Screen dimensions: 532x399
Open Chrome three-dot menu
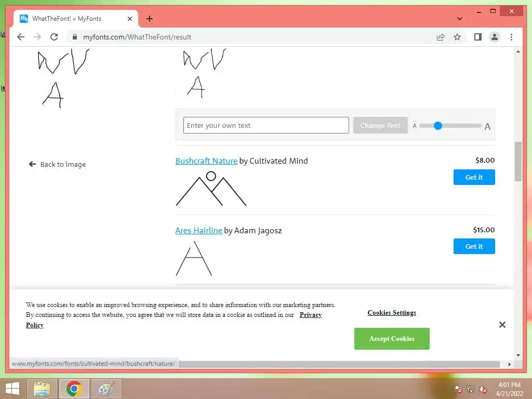pyautogui.click(x=511, y=37)
